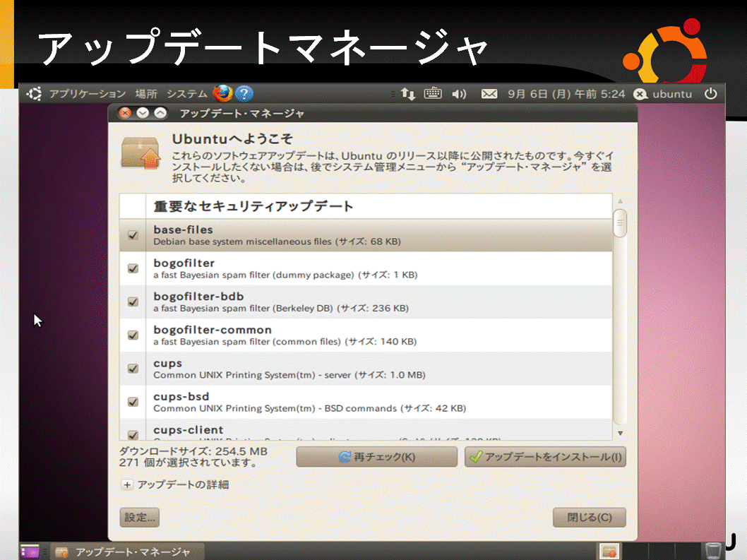Close the アップデート・マネージャ window
This screenshot has width=747, height=560.
click(125, 113)
